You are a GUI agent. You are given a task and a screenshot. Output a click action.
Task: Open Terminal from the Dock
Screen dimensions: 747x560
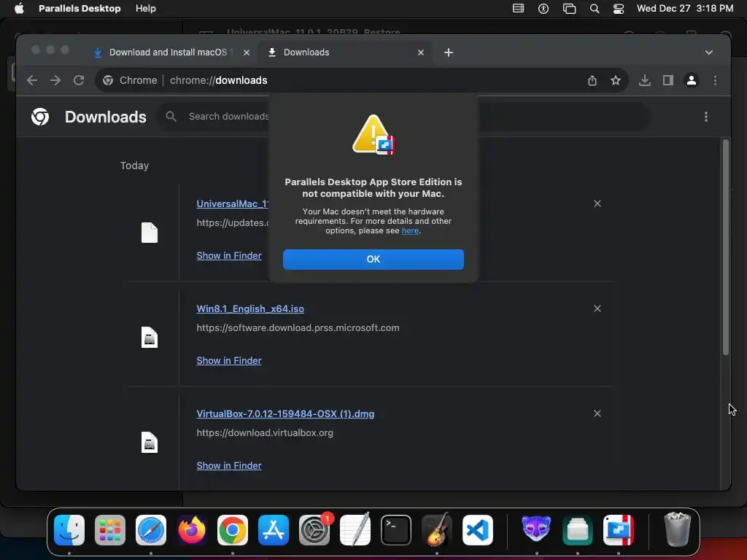click(x=396, y=530)
